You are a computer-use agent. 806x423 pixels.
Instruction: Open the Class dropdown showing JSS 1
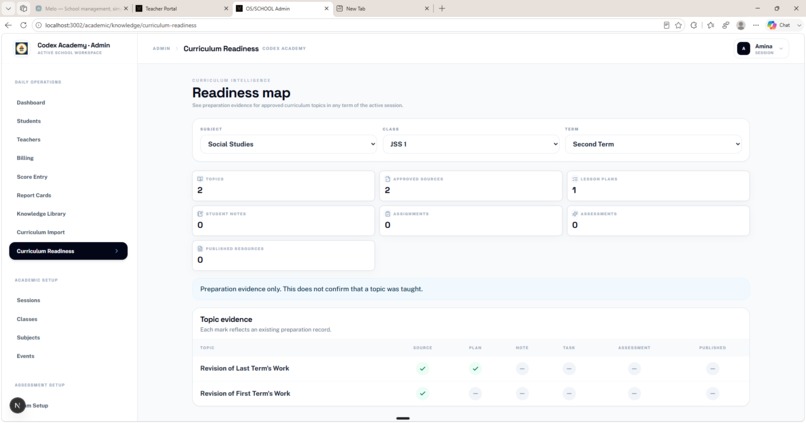pyautogui.click(x=471, y=144)
